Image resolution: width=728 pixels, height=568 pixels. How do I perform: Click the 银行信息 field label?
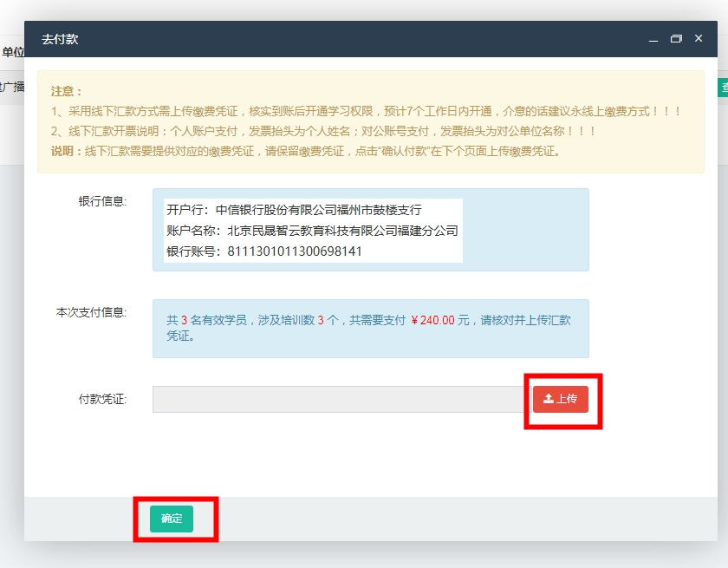coord(102,201)
